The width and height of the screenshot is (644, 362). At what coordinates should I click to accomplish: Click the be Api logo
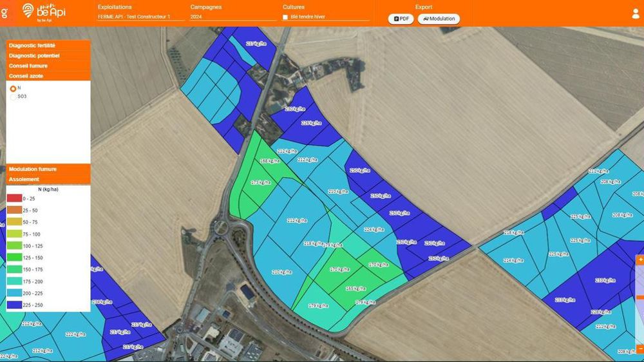point(44,12)
